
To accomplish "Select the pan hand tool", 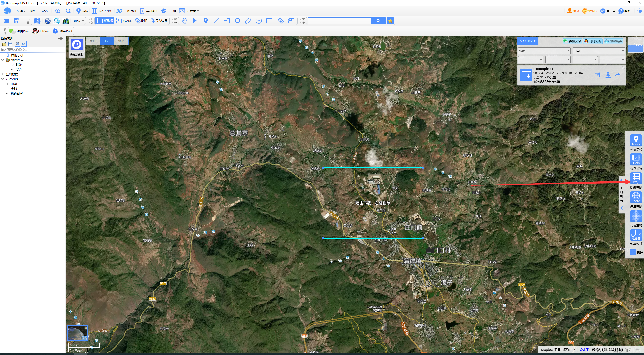I will (185, 21).
